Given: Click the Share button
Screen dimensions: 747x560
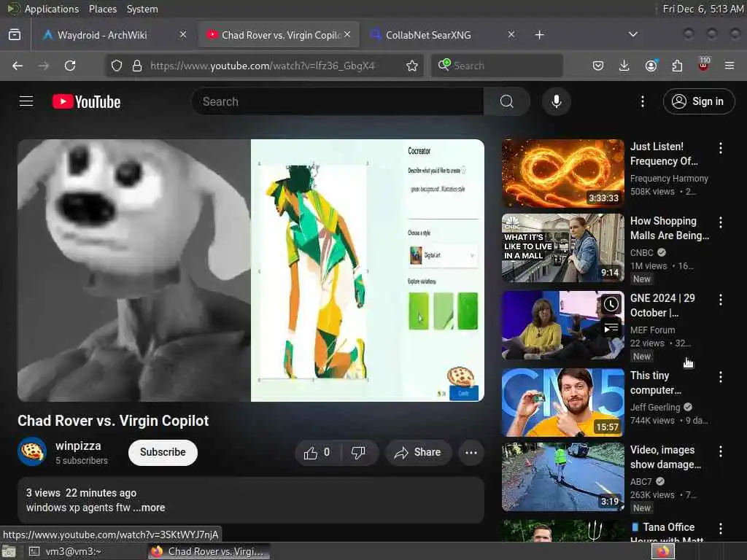Looking at the screenshot, I should point(418,452).
